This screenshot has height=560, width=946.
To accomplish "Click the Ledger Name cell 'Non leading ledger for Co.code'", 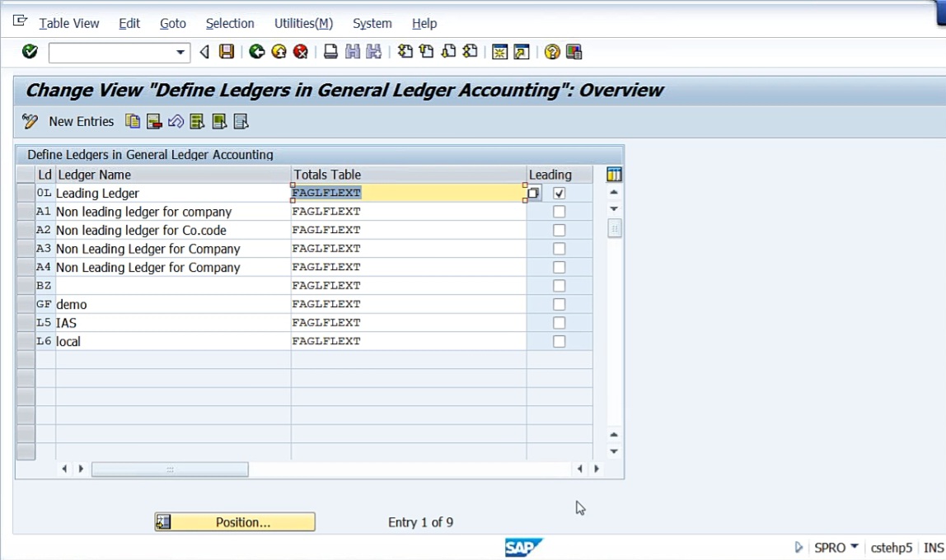I will (173, 231).
